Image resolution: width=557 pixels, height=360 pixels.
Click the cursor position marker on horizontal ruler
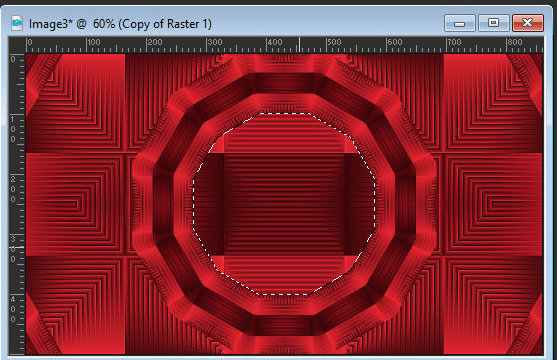coord(299,45)
